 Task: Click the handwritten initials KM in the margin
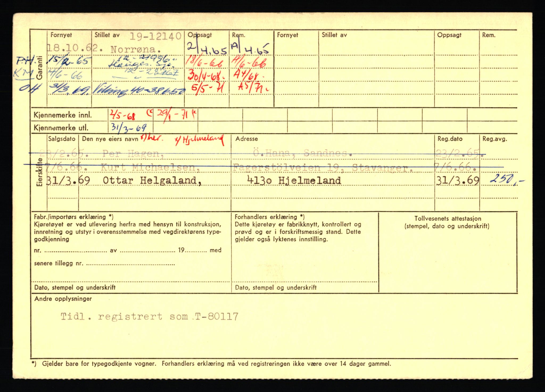(x=24, y=73)
